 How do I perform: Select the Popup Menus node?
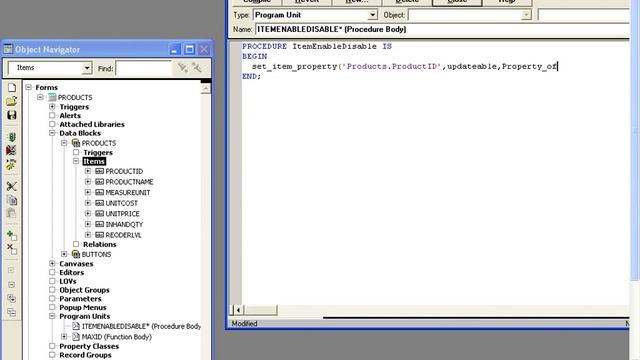(83, 307)
